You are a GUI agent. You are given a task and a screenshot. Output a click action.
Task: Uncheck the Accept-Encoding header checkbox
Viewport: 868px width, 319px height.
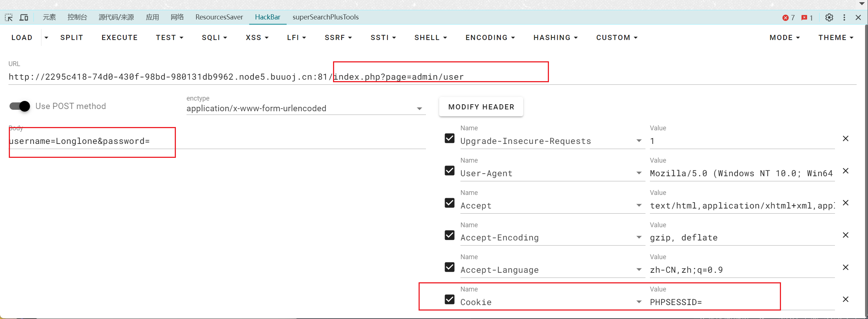pos(450,235)
